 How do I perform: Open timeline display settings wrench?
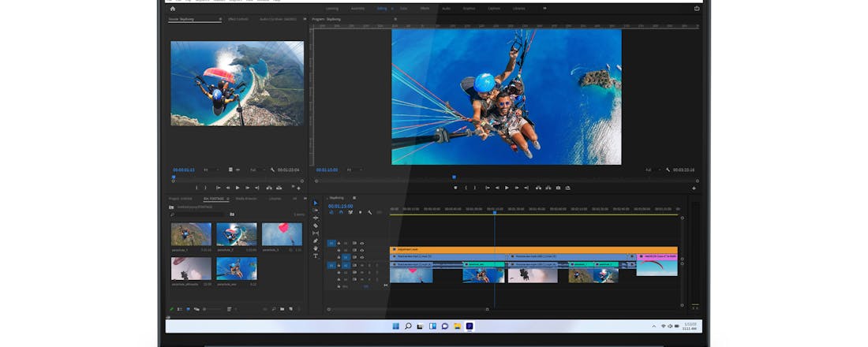[x=370, y=212]
